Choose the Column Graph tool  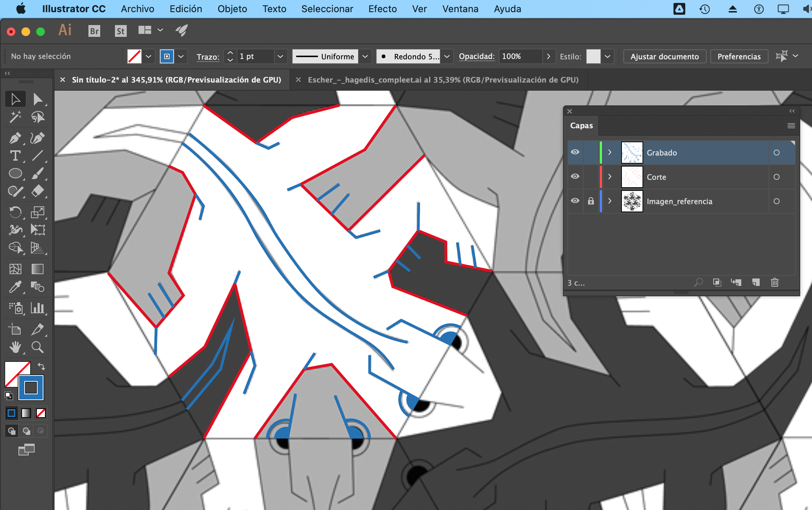[x=38, y=308]
